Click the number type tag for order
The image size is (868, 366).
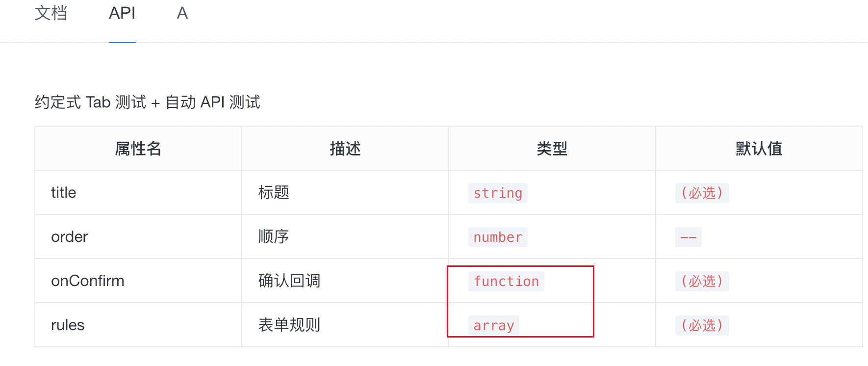[497, 237]
